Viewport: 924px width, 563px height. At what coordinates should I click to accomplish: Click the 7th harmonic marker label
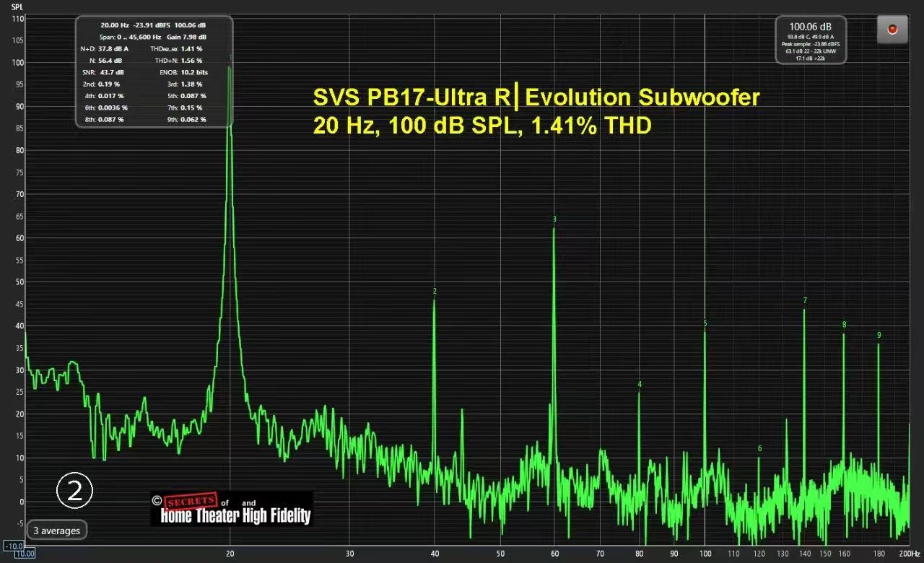tap(805, 301)
